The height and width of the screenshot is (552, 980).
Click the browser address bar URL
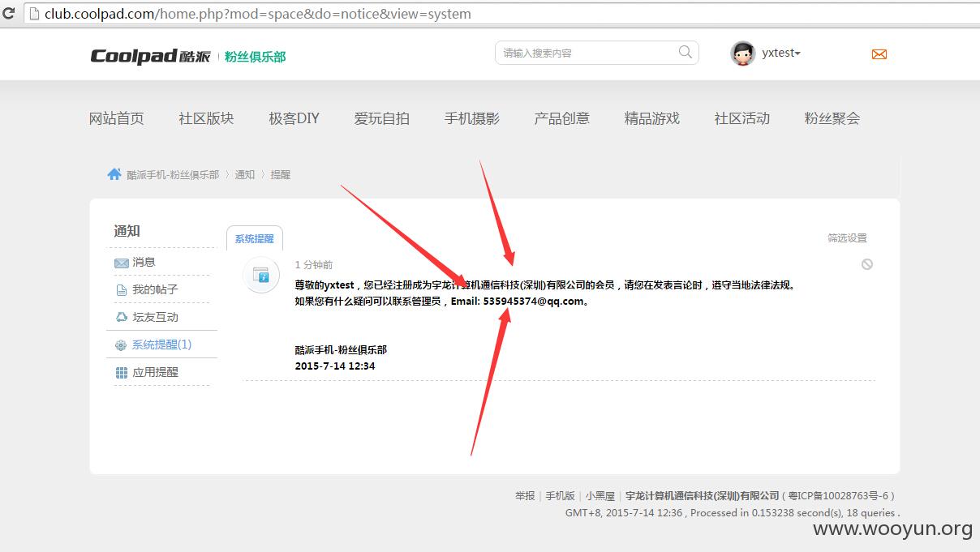click(x=258, y=14)
